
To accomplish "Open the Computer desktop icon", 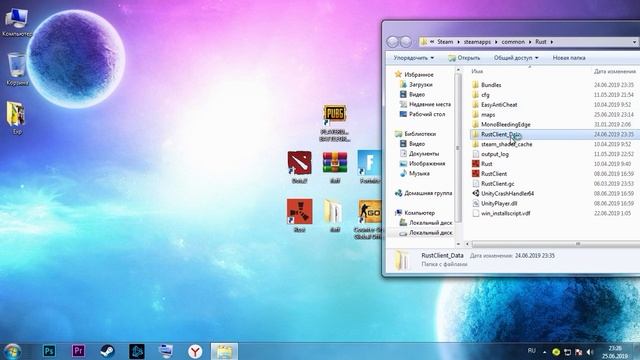I will (x=16, y=22).
